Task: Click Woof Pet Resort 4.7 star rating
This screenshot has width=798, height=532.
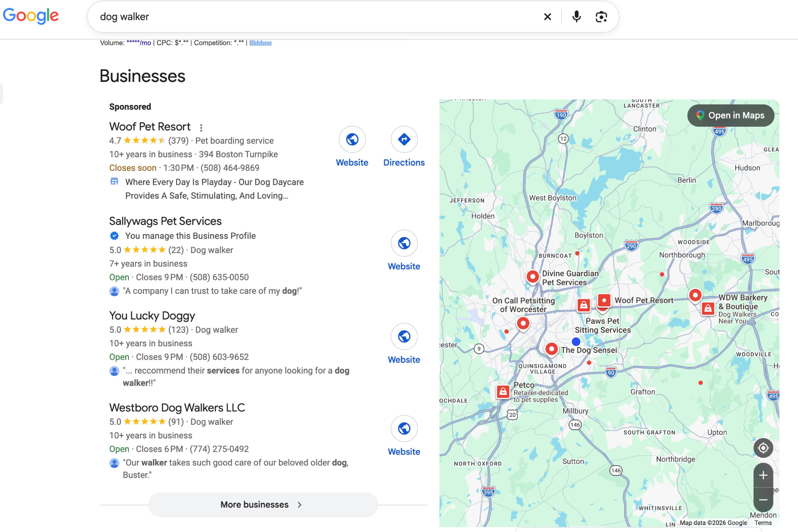Action: click(x=137, y=141)
